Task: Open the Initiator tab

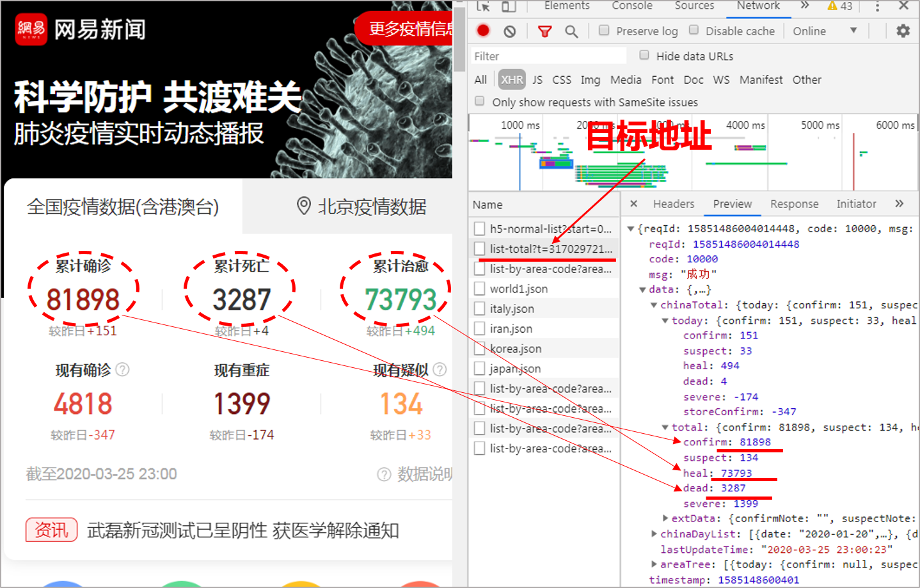Action: pyautogui.click(x=856, y=203)
